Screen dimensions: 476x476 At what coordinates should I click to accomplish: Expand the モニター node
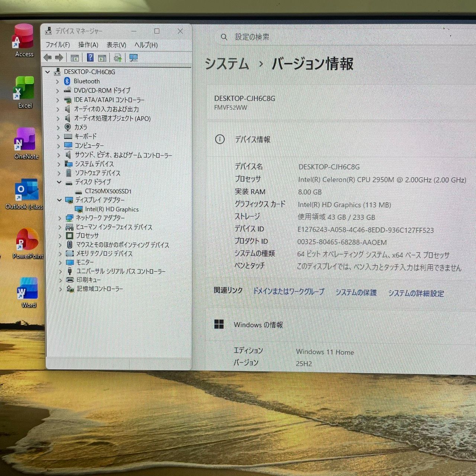tap(60, 262)
